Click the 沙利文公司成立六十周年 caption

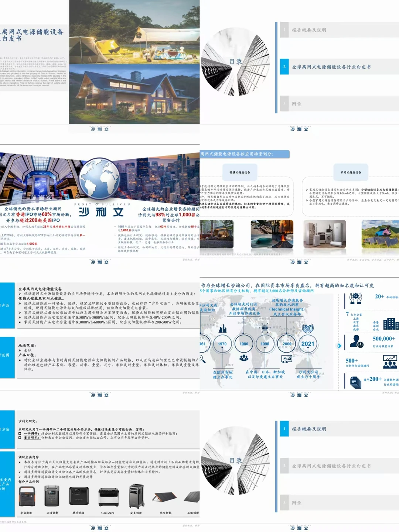coord(308,374)
